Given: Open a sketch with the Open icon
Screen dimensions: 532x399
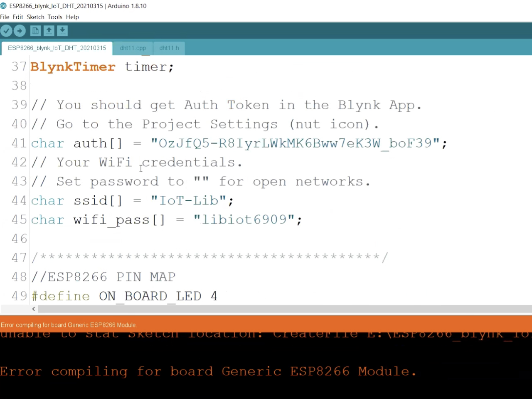Looking at the screenshot, I should [x=49, y=31].
